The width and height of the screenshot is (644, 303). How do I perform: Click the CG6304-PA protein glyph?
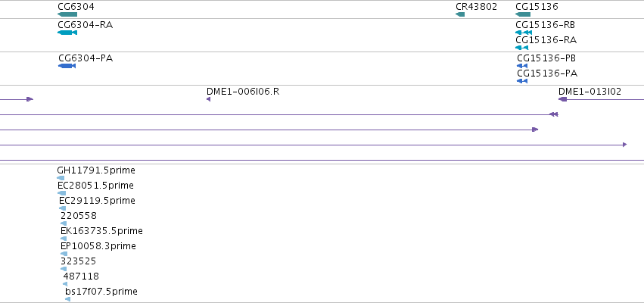(x=67, y=66)
